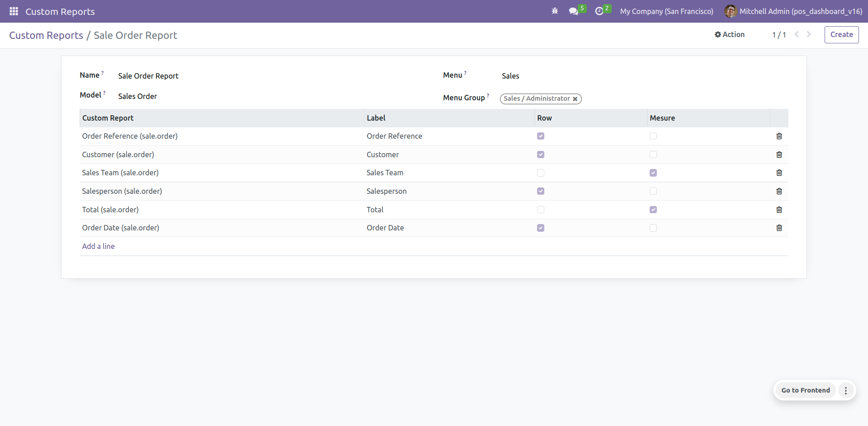The width and height of the screenshot is (868, 426).
Task: Delete the Order Reference row
Action: coord(779,136)
